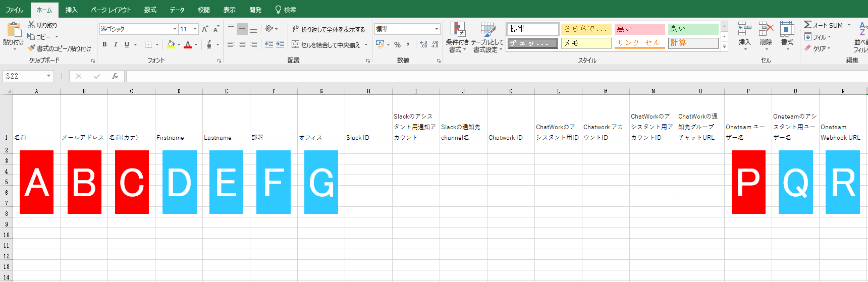Click the phonetic guide (furigana) icon
Image resolution: width=868 pixels, height=282 pixels.
click(x=209, y=44)
